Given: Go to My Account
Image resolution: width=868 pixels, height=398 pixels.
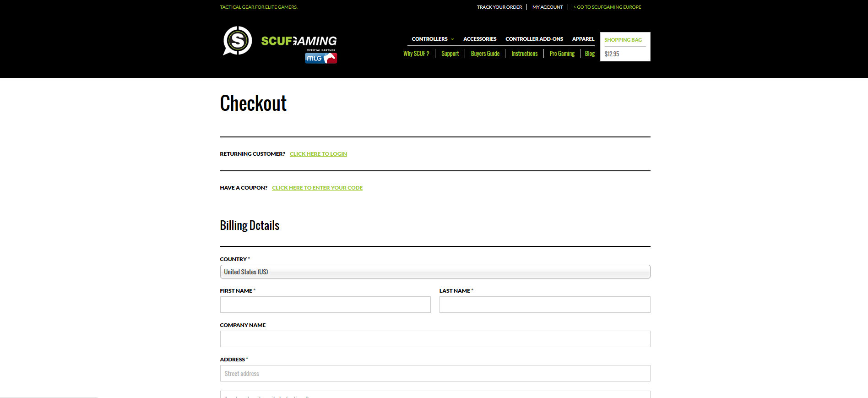Looking at the screenshot, I should 548,7.
